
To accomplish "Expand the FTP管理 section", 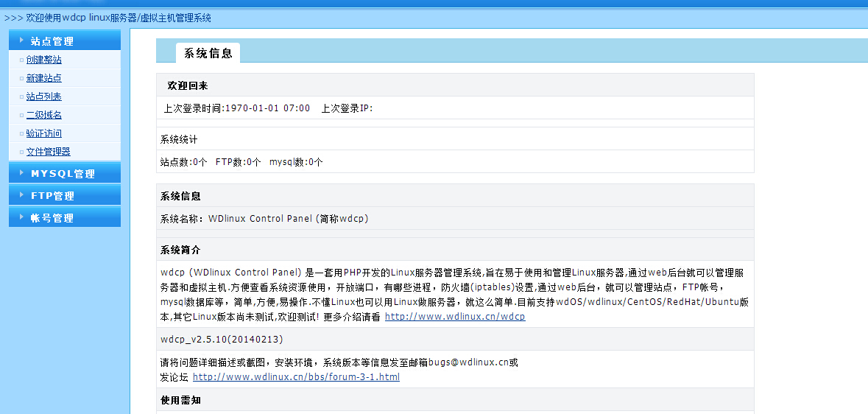I will 65,195.
